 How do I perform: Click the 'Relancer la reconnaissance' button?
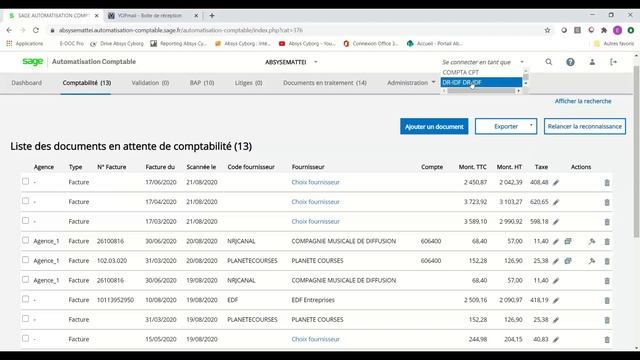point(584,127)
